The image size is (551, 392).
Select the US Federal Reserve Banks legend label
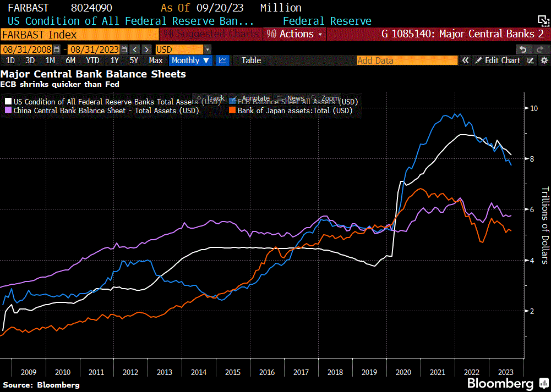tap(118, 102)
